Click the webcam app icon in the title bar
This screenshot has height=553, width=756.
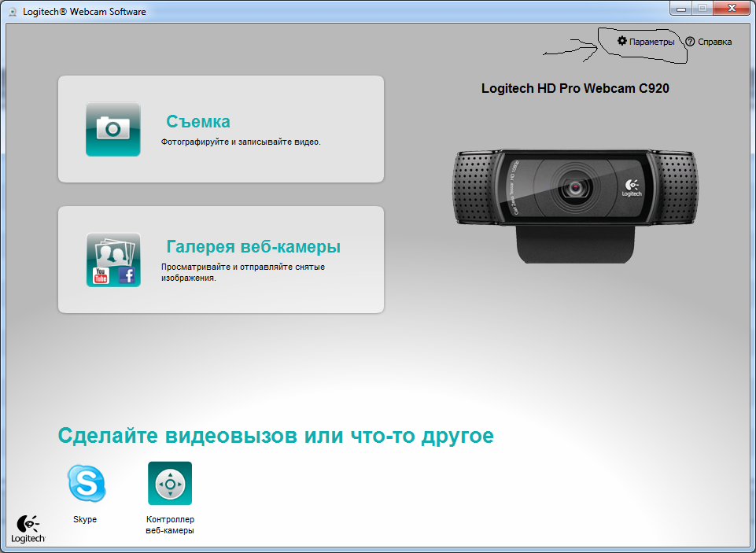point(13,12)
